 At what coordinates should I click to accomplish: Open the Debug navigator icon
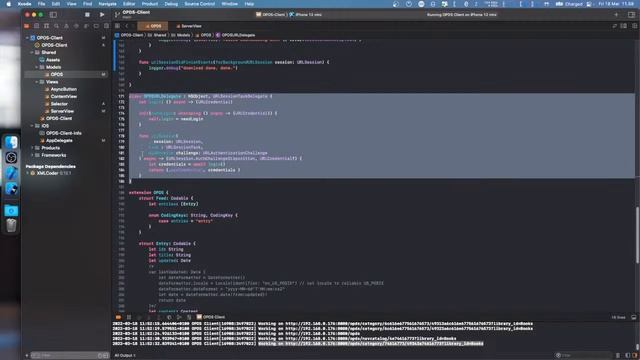86,26
